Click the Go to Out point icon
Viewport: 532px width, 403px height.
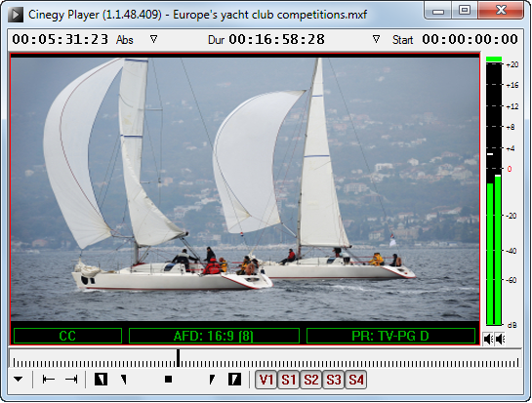point(71,380)
